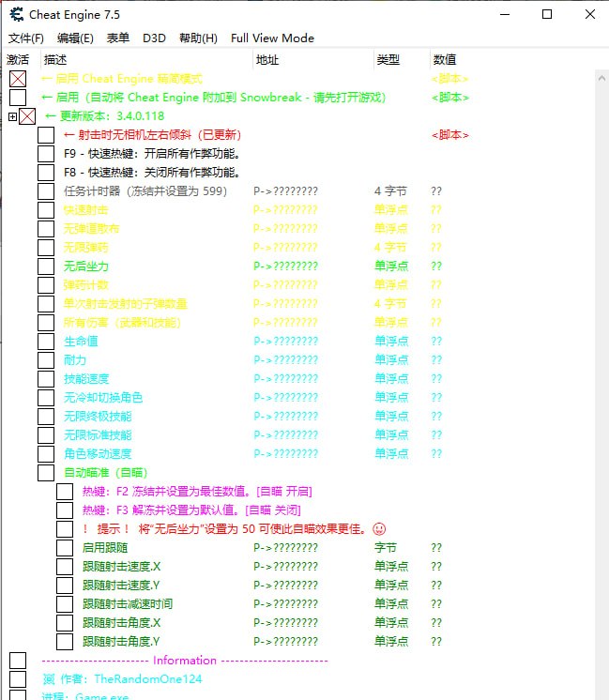Screen dimensions: 609x700
Task: Open the 表单 menu
Action: 118,38
